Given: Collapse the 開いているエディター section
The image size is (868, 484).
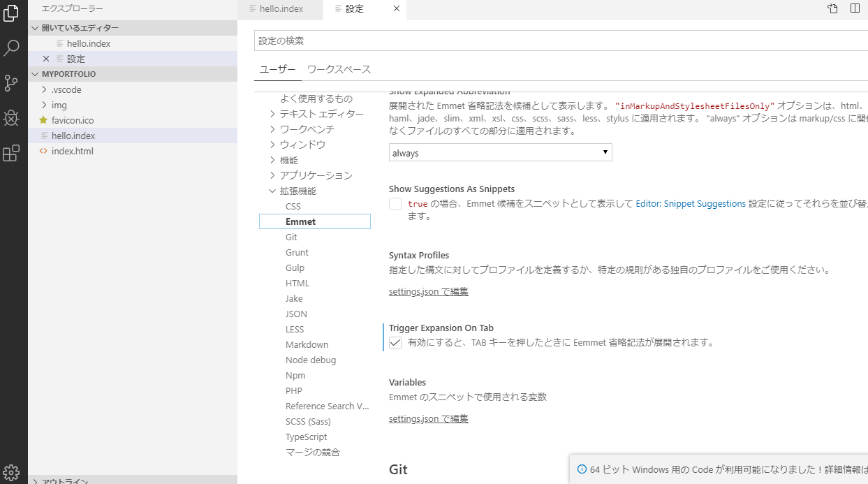Looking at the screenshot, I should [36, 28].
